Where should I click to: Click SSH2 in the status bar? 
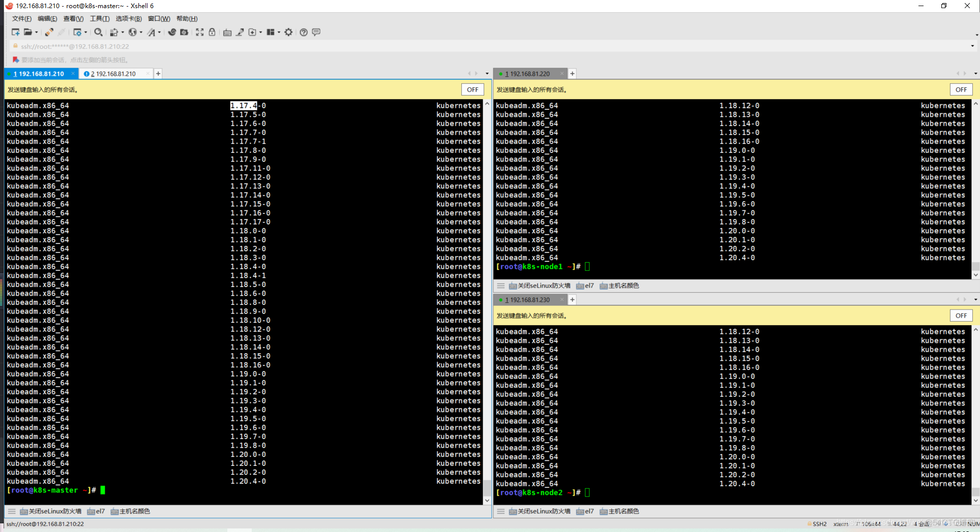[x=819, y=524]
